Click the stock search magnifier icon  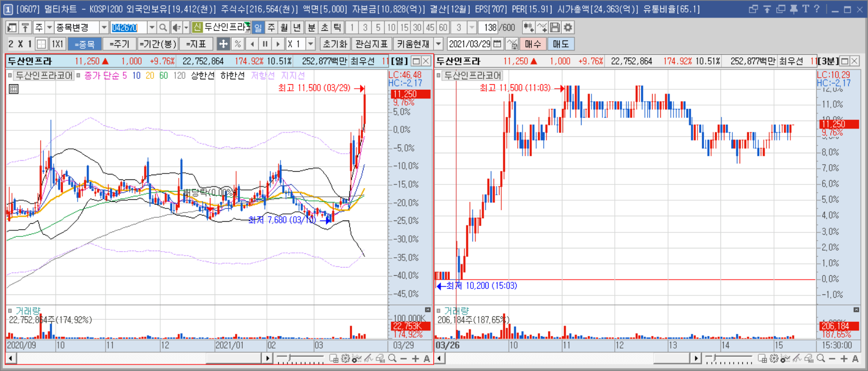[163, 27]
